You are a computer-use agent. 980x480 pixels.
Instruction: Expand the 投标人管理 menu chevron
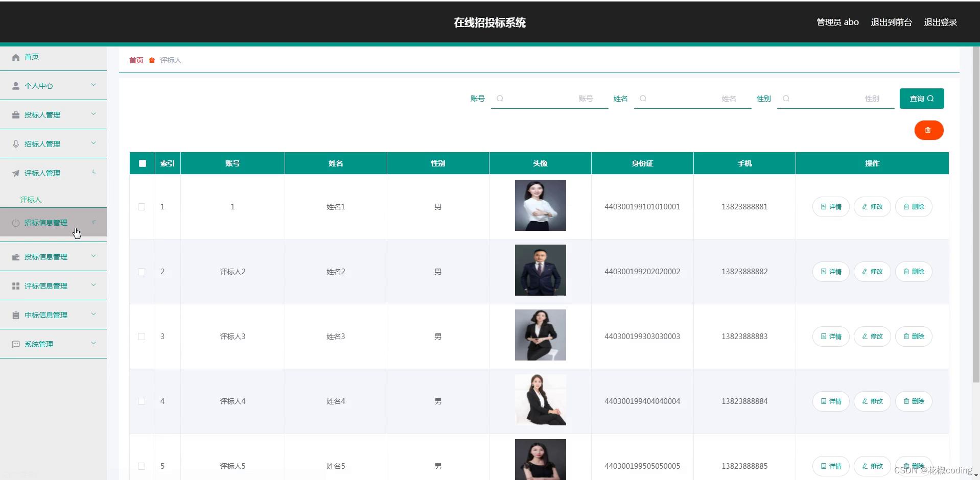pyautogui.click(x=94, y=114)
